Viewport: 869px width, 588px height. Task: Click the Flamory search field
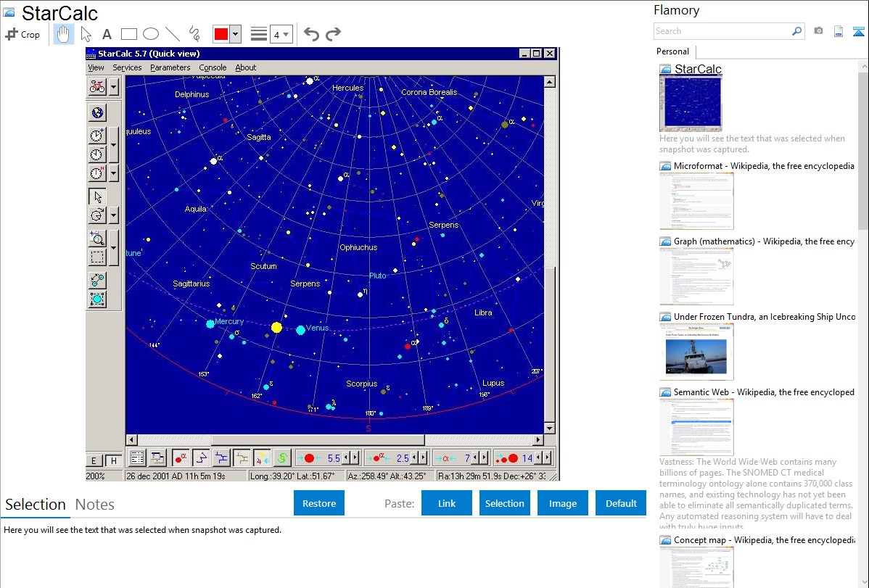click(722, 31)
